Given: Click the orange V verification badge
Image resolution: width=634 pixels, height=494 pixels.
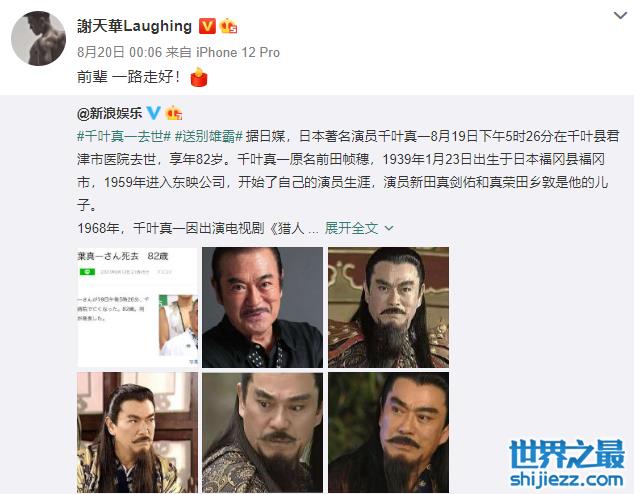Looking at the screenshot, I should tap(207, 26).
